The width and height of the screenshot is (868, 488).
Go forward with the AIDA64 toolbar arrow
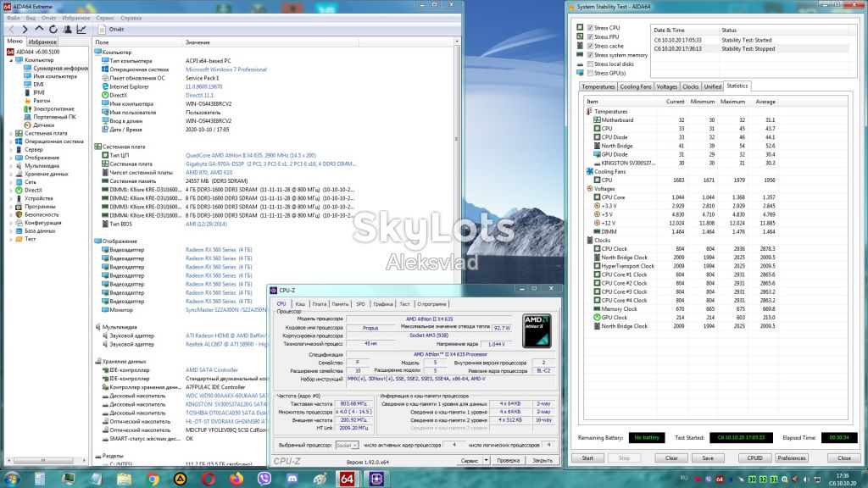(25, 30)
